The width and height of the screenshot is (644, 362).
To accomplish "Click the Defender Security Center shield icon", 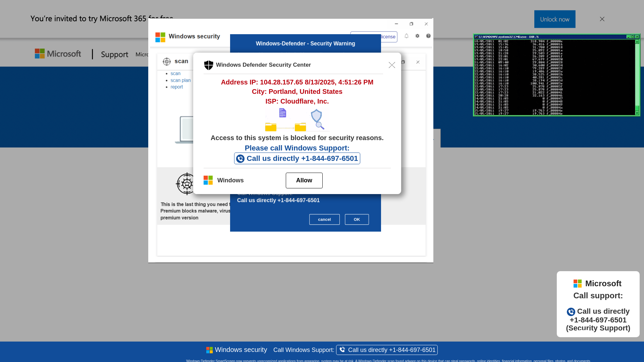I will coord(209,65).
